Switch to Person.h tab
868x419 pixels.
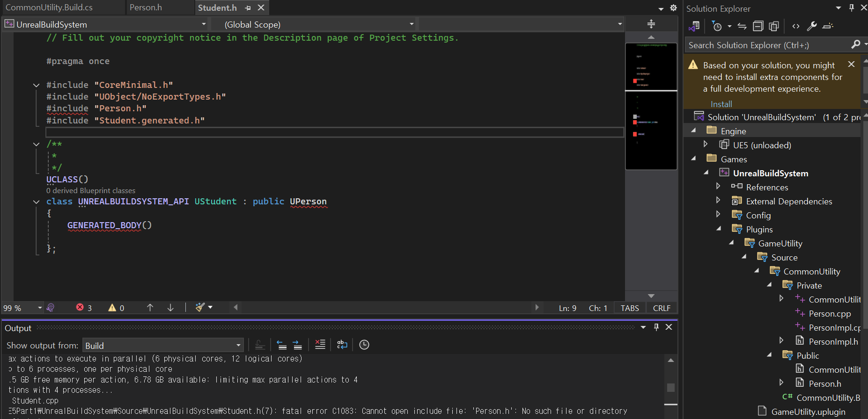tap(146, 7)
